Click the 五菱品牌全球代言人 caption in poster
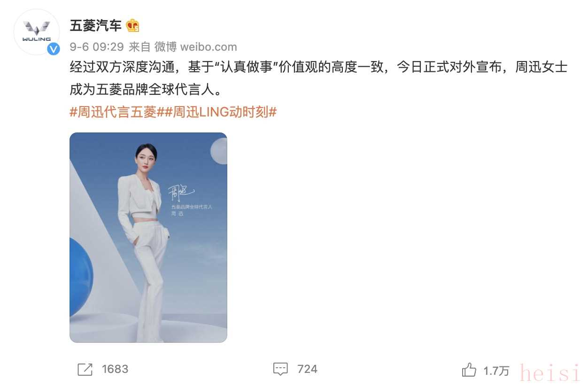This screenshot has height=387, width=588. 192,207
